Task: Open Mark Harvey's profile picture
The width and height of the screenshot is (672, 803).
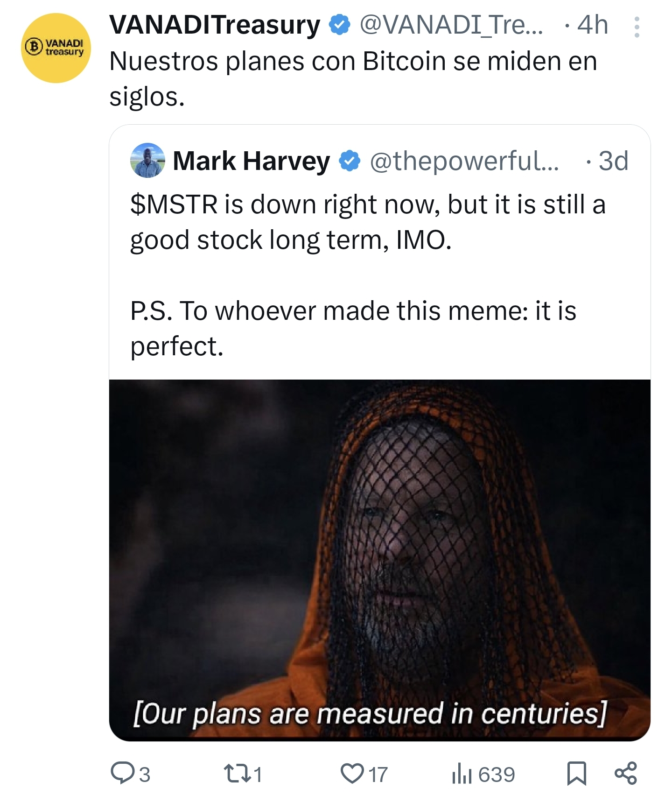Action: (147, 160)
